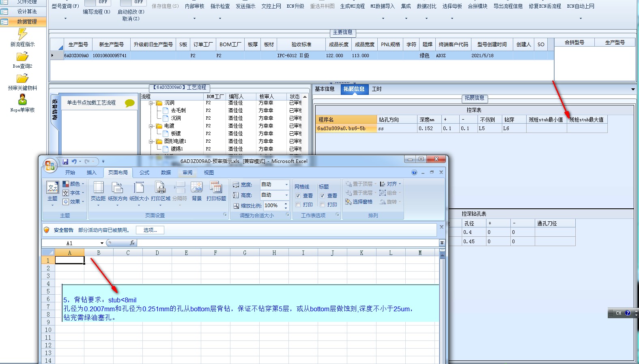The height and width of the screenshot is (364, 639).
Task: Open 选择窗格 selection pane
Action: (x=359, y=201)
